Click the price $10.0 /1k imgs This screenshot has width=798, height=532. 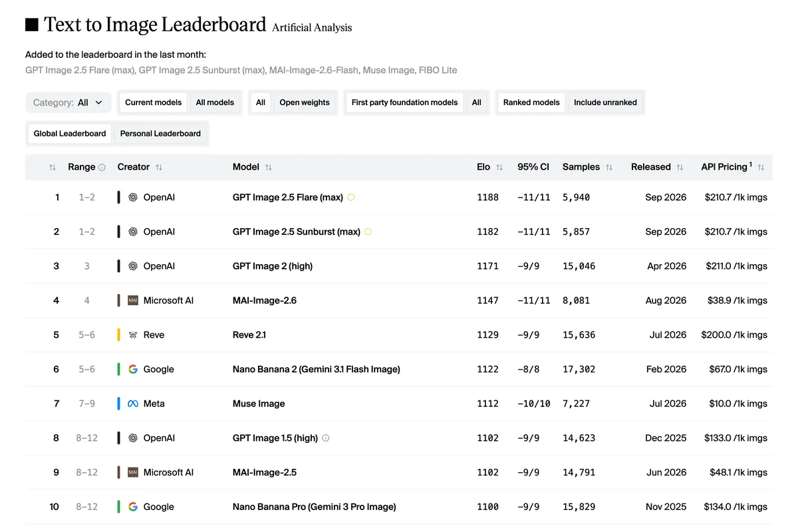738,404
